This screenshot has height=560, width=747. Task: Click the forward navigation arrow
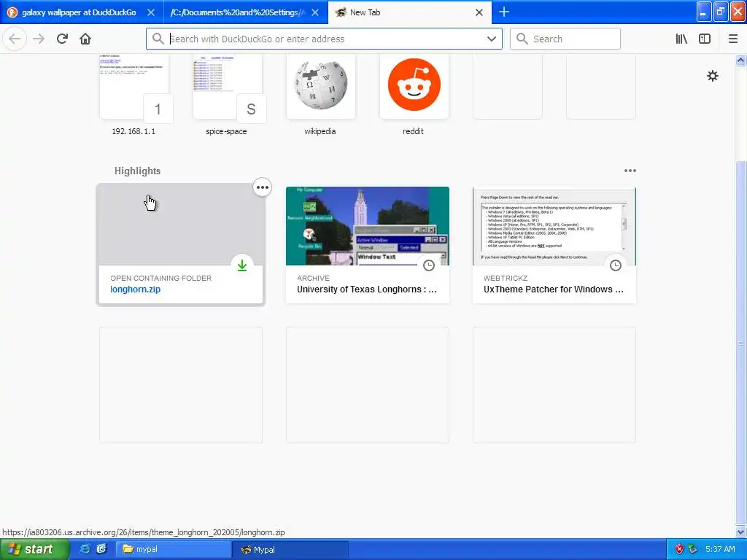(39, 39)
